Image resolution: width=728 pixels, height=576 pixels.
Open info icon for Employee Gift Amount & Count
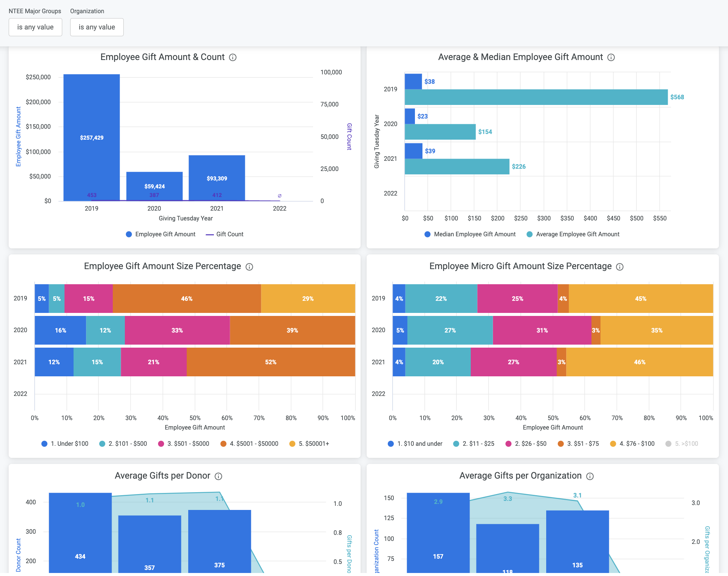point(233,57)
